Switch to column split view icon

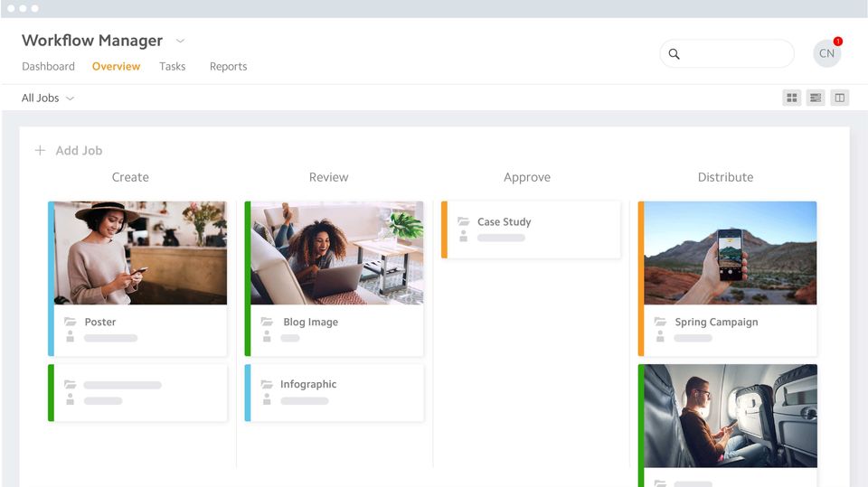(840, 98)
